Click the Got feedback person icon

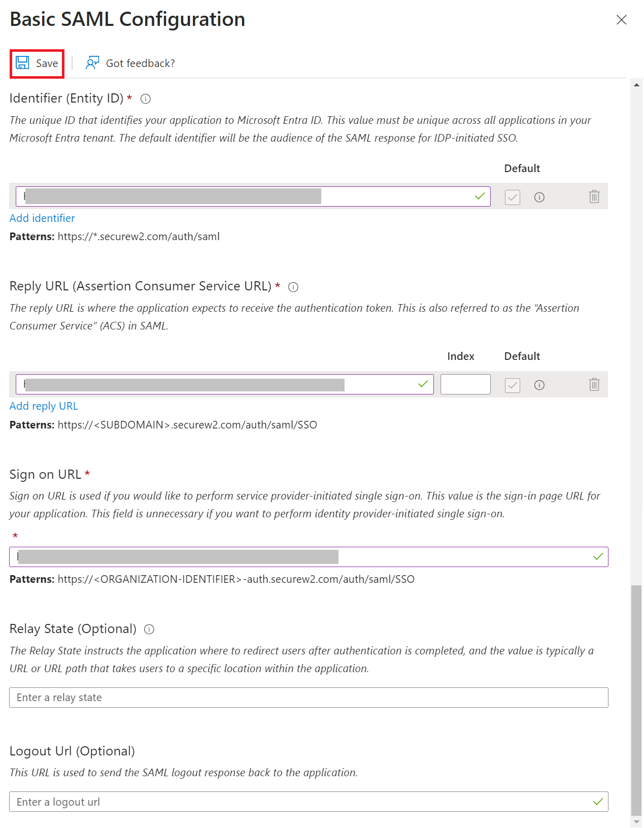pyautogui.click(x=92, y=63)
